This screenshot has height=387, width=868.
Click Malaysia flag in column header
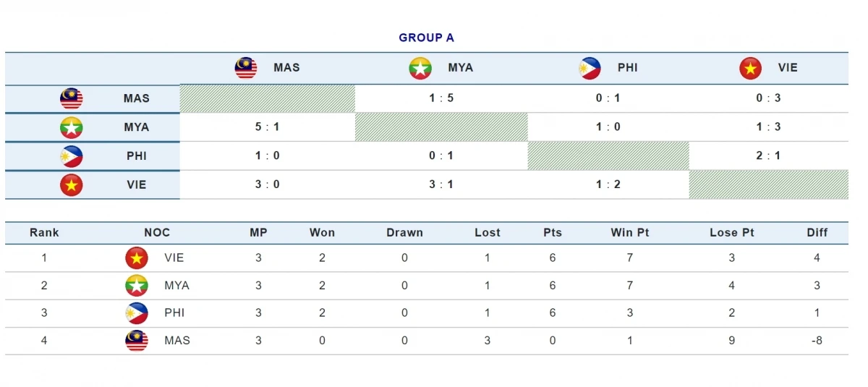point(246,68)
